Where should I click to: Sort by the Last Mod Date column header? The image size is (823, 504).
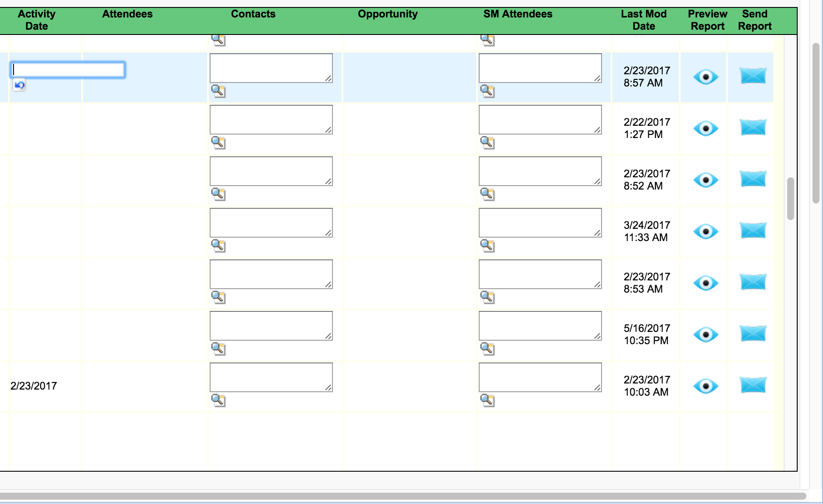tap(644, 20)
